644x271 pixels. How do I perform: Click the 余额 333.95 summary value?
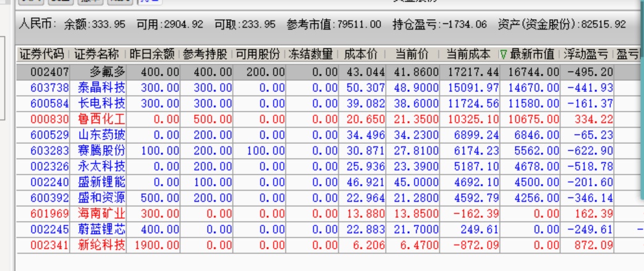click(95, 24)
